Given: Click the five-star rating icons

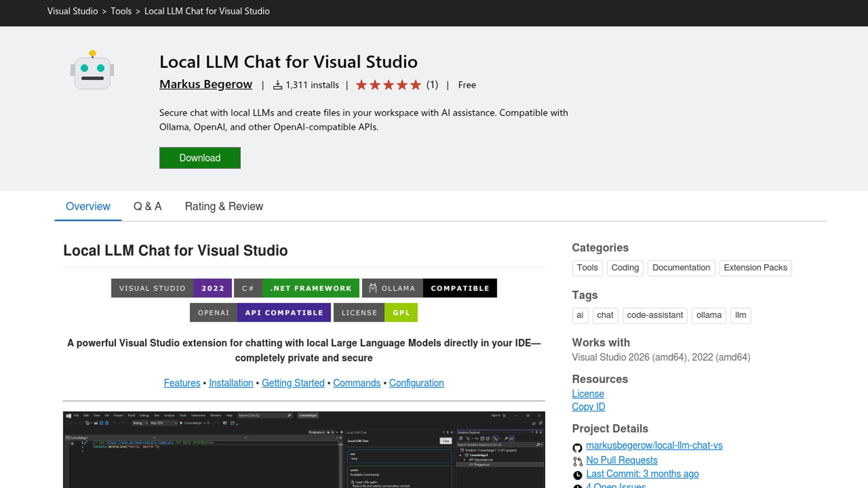Looking at the screenshot, I should pos(388,85).
